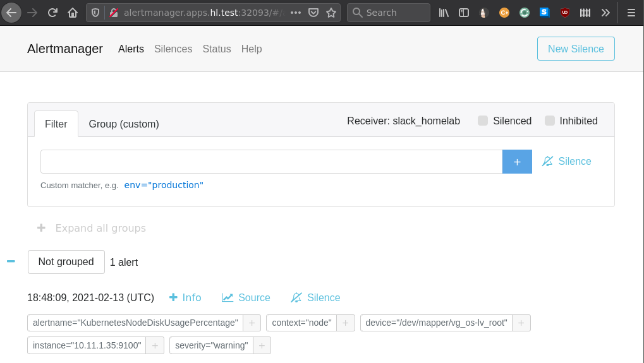Open the alert Source link

pos(246,297)
